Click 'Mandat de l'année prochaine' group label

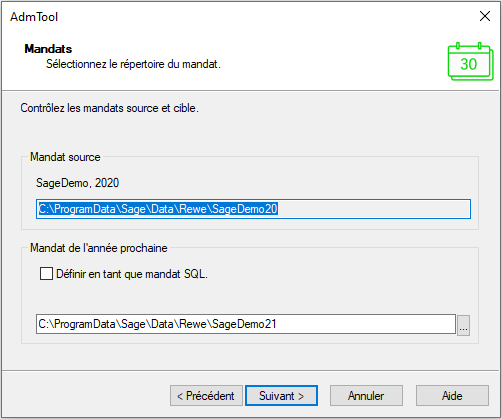99,248
